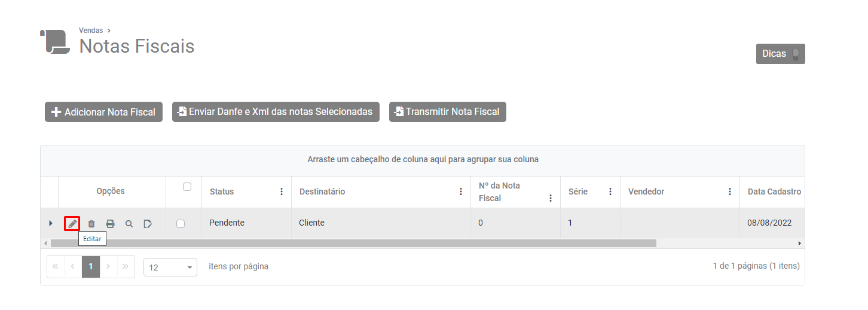The height and width of the screenshot is (310, 868).
Task: Click Transmitir Nota Fiscal button
Action: click(447, 112)
